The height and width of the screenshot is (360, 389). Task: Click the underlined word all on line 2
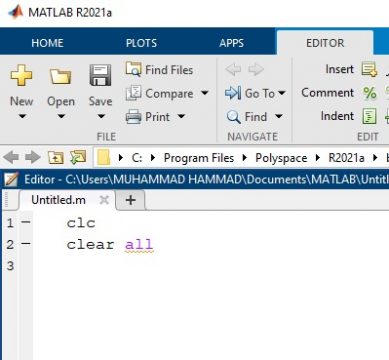[x=139, y=245]
